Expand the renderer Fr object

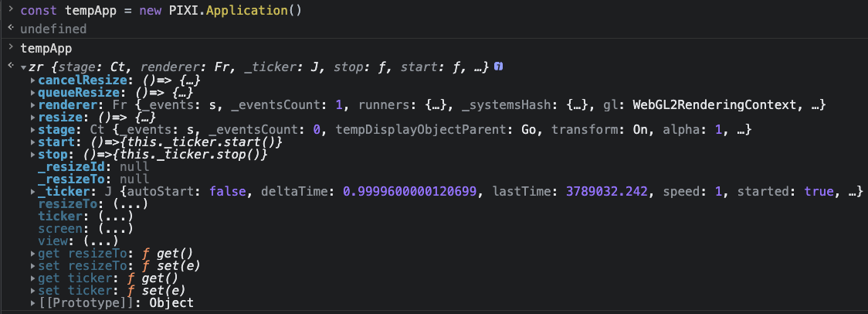tap(34, 105)
